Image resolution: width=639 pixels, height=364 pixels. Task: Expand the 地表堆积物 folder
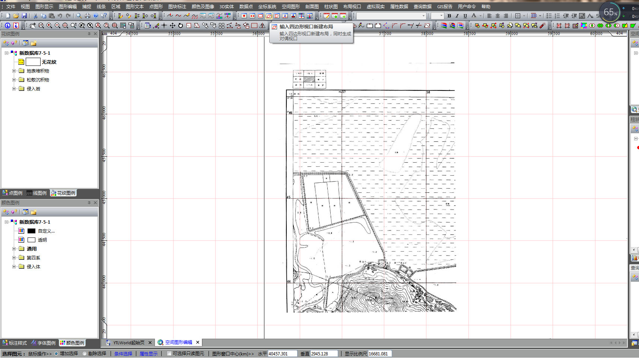[x=14, y=71]
